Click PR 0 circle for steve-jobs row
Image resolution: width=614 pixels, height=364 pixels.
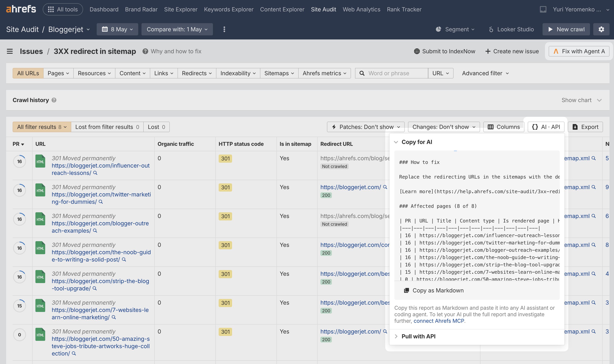coord(19,335)
